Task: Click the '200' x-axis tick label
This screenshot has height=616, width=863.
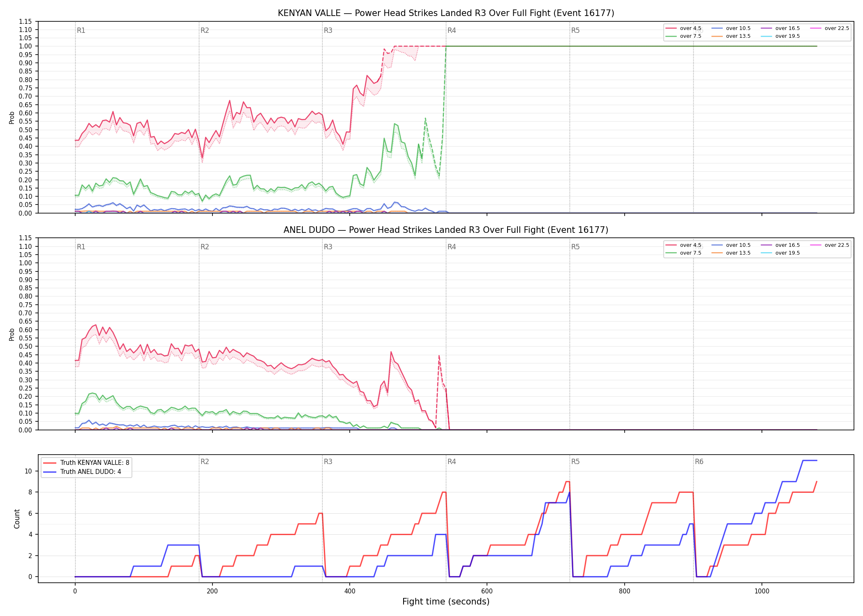Action: 212,591
